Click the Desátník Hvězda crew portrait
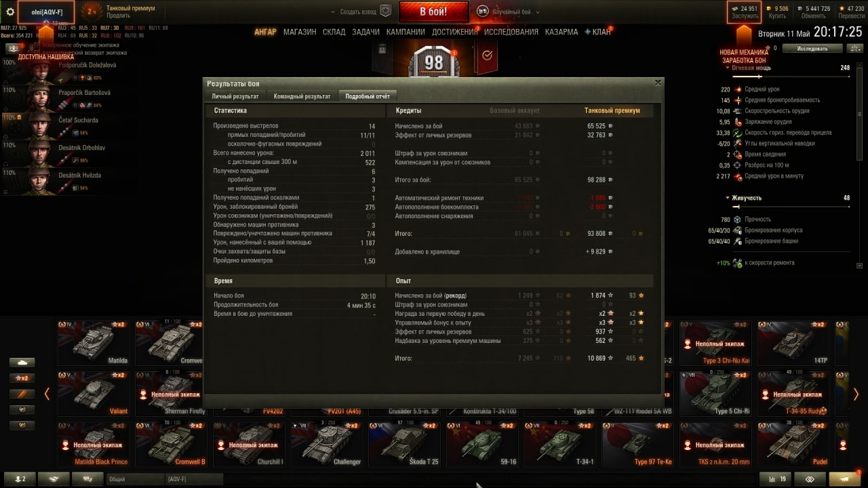 [x=41, y=182]
